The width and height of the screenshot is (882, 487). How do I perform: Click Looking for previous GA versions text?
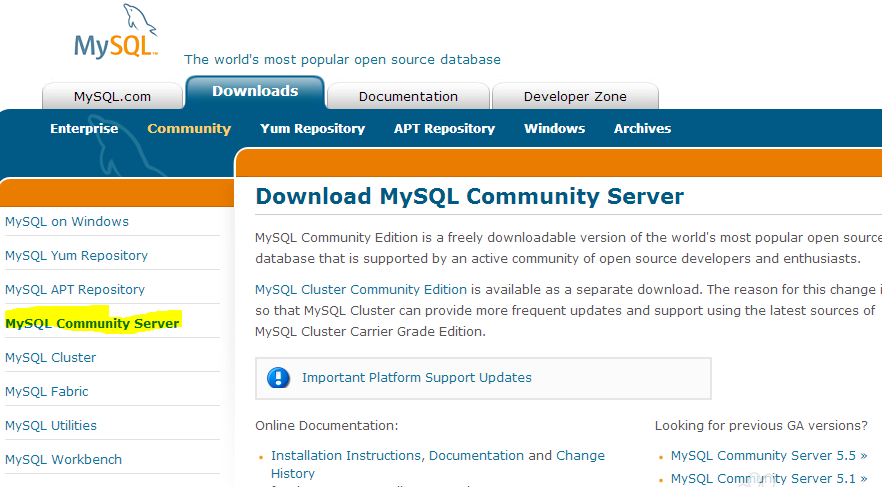click(x=761, y=426)
